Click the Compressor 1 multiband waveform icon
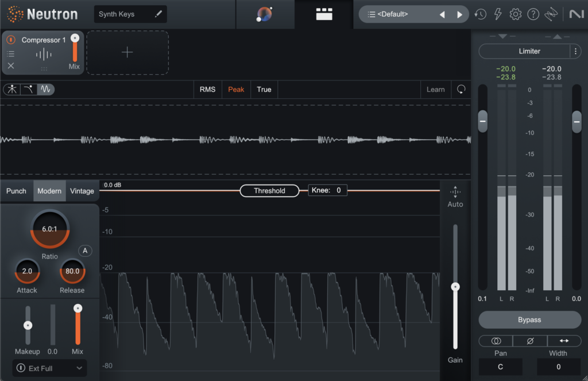The image size is (588, 381). point(44,54)
